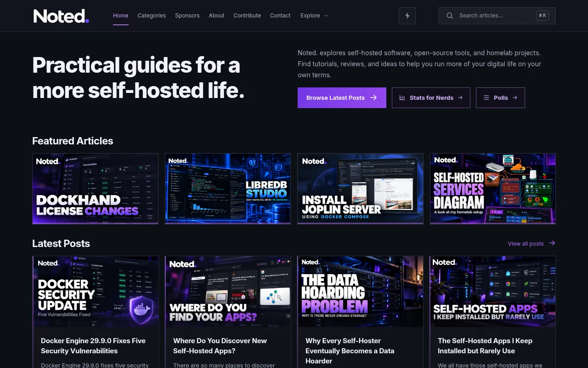588x368 pixels.
Task: Click the list icon on Polls button
Action: click(486, 98)
